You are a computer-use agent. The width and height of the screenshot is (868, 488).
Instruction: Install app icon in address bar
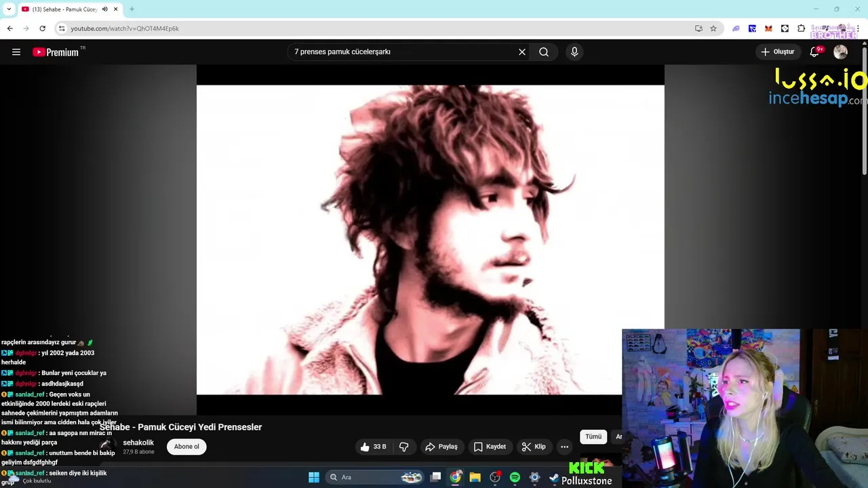[698, 28]
